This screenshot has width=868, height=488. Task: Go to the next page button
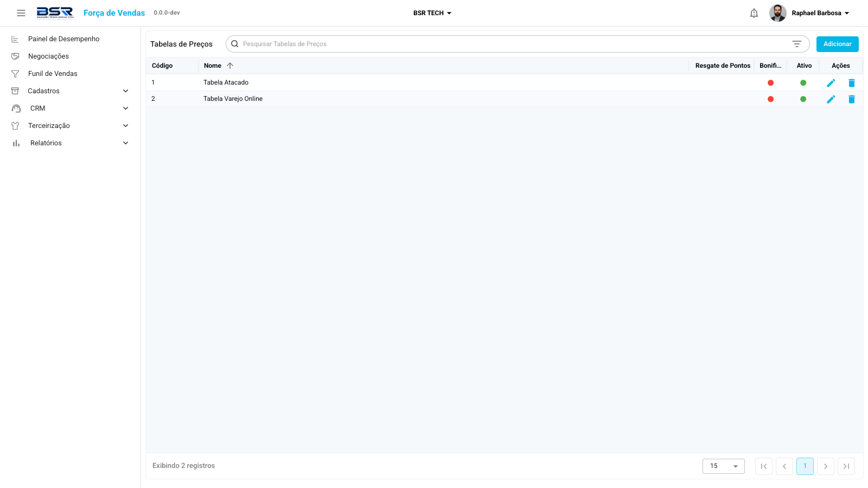(x=826, y=466)
